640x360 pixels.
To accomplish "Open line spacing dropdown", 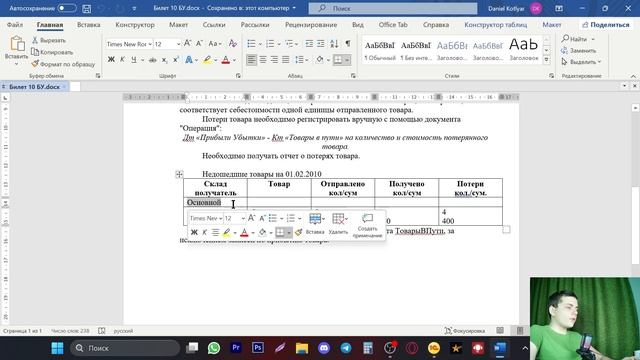I will 301,60.
